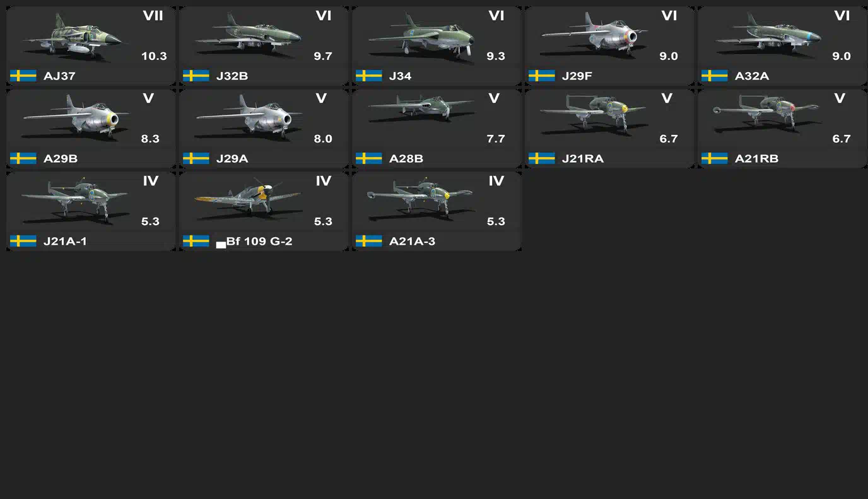Click rank VII label on AJ37 card

point(153,16)
